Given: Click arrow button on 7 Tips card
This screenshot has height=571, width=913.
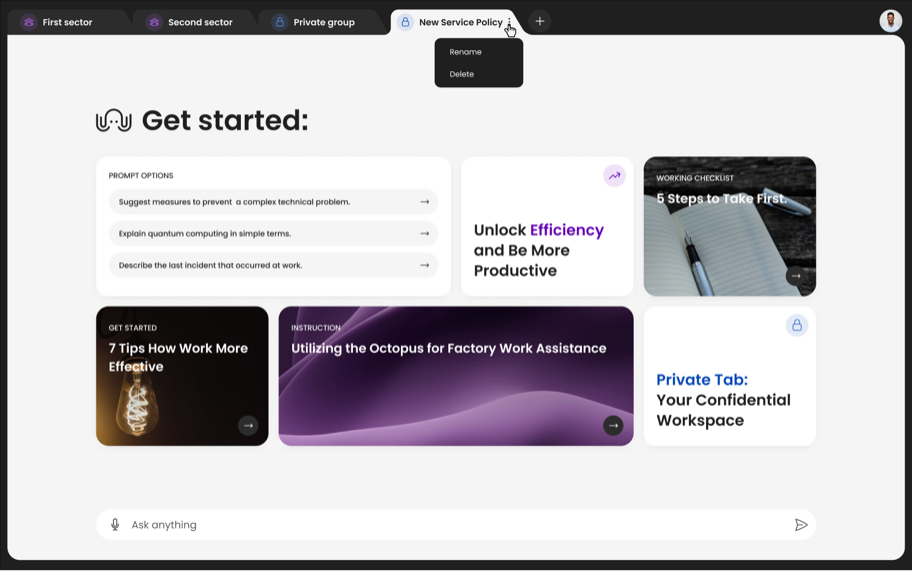Looking at the screenshot, I should [248, 426].
